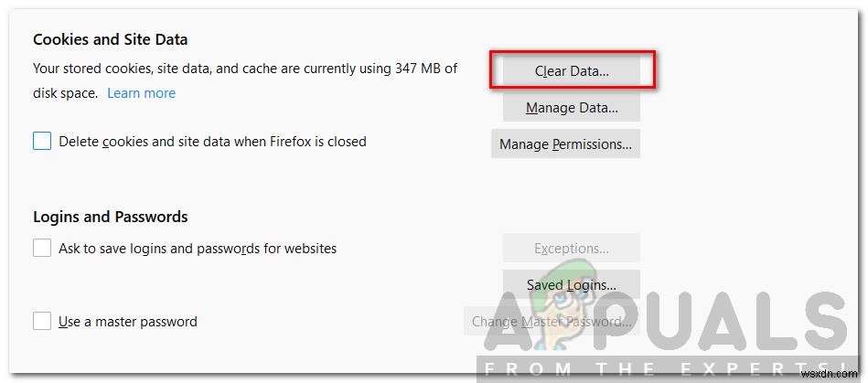Click the Cookies and Site Data heading
The height and width of the screenshot is (383, 868).
pyautogui.click(x=110, y=39)
